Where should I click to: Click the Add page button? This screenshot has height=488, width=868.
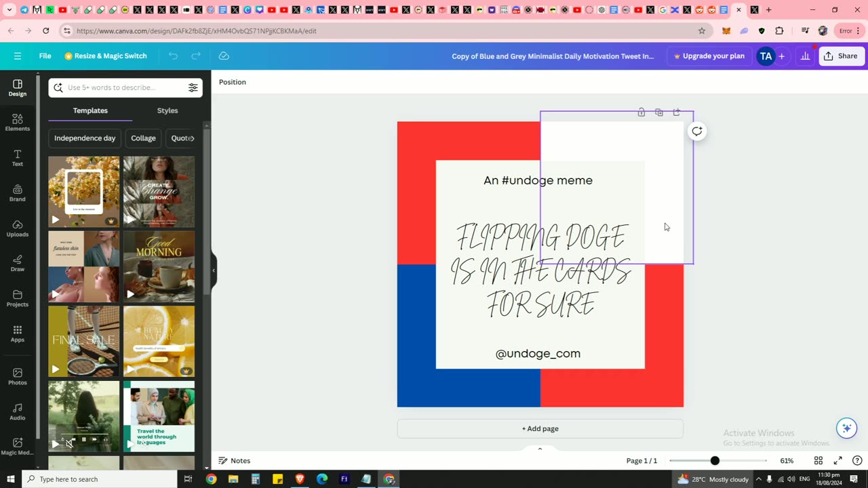click(x=540, y=428)
